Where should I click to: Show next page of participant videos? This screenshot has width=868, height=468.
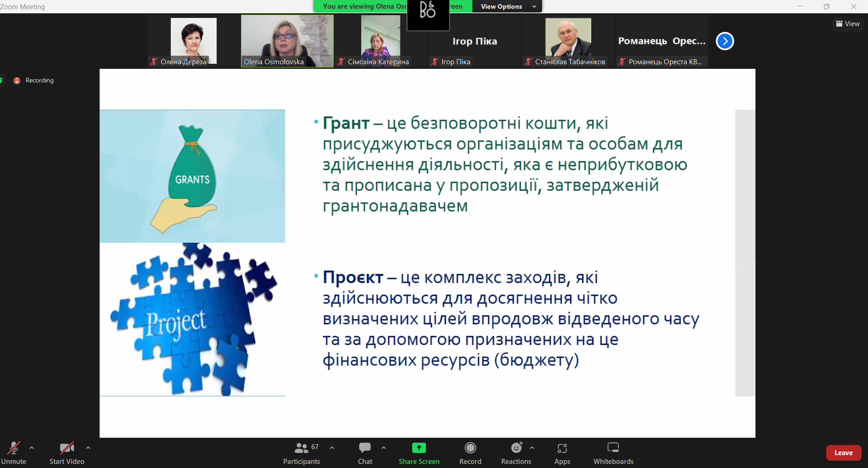click(x=725, y=41)
